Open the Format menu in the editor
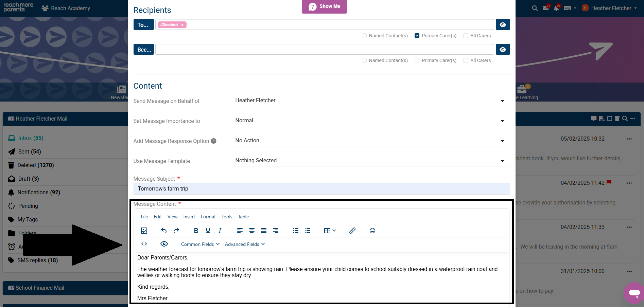 (208, 217)
